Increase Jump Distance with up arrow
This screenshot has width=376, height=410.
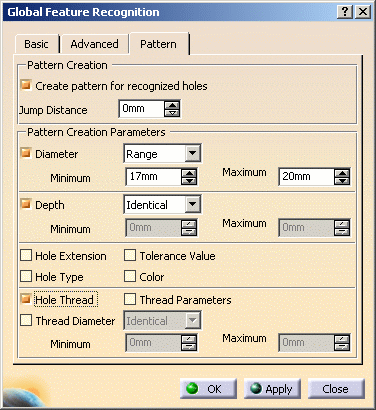172,105
